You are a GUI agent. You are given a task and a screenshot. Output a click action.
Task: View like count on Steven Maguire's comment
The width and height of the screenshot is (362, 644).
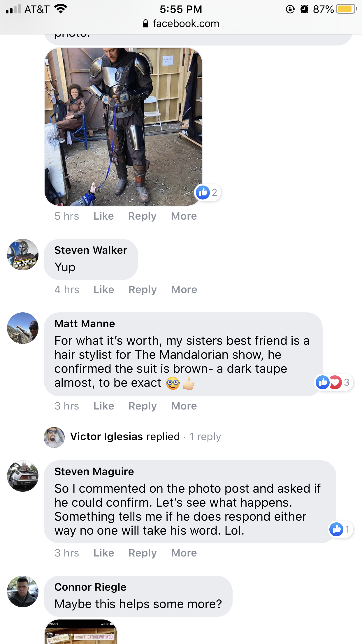tap(340, 529)
